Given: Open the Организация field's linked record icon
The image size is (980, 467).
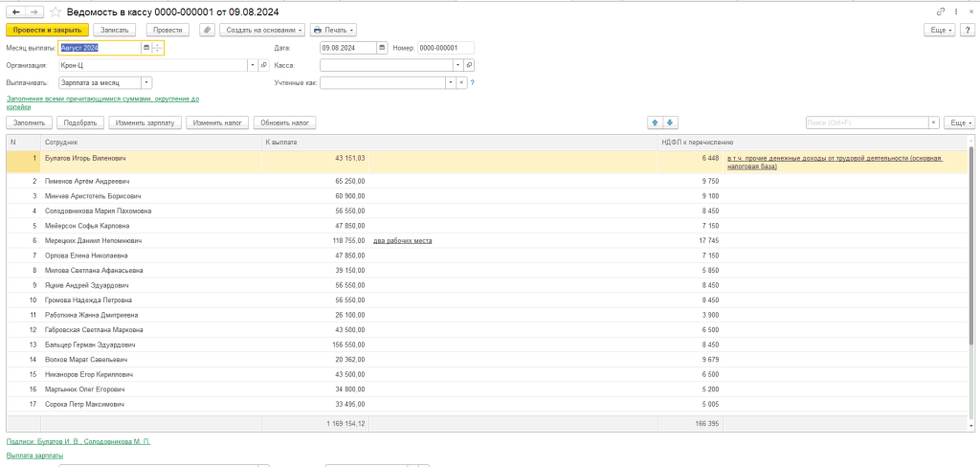Looking at the screenshot, I should click(x=264, y=65).
